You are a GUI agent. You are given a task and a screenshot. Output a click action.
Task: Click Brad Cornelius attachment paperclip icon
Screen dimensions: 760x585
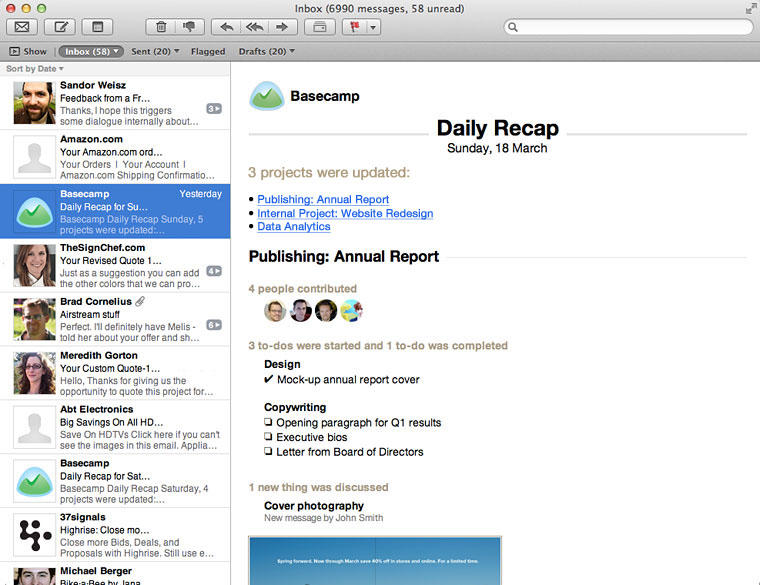coord(140,301)
